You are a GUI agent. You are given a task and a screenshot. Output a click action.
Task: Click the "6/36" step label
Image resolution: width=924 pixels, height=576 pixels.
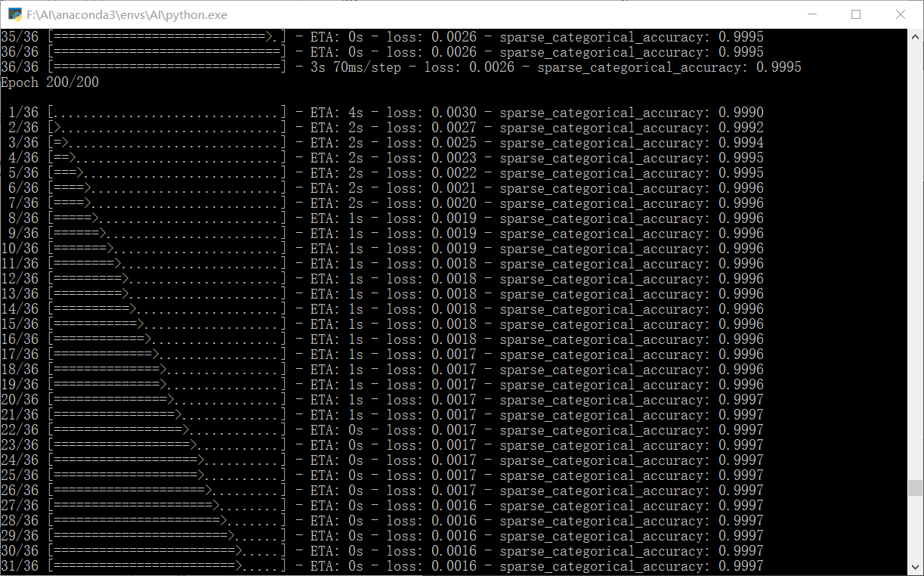pyautogui.click(x=23, y=188)
